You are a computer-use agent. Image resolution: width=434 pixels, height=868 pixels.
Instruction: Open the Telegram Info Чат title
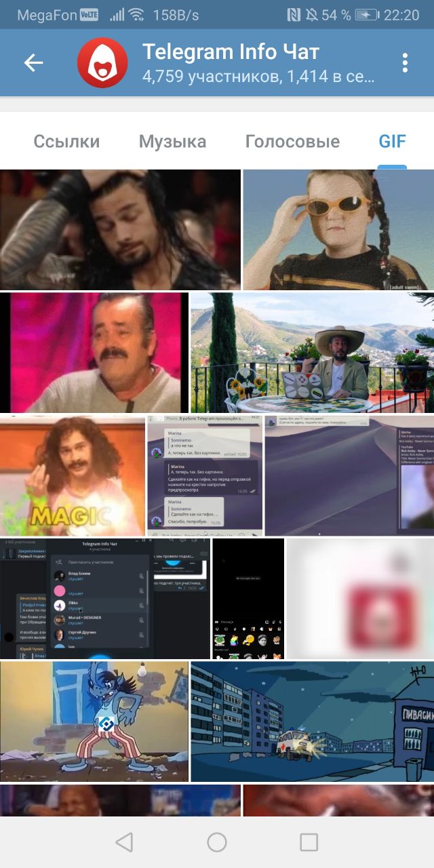coord(231,52)
